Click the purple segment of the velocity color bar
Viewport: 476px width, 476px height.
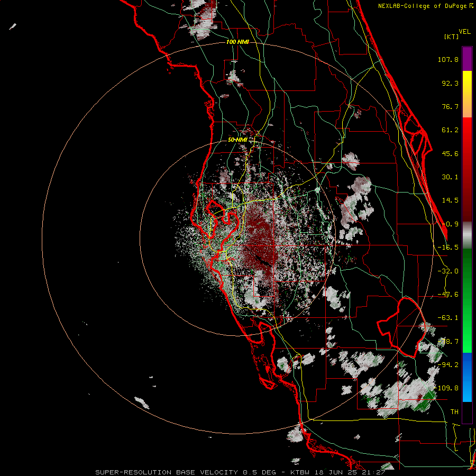pos(467,59)
